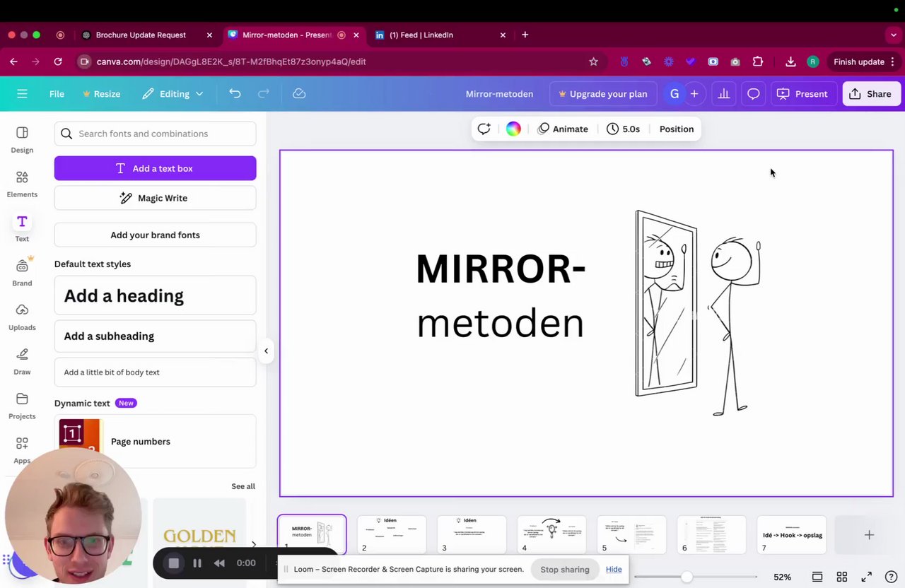Pause the Loom recording
The height and width of the screenshot is (588, 905).
[x=197, y=563]
